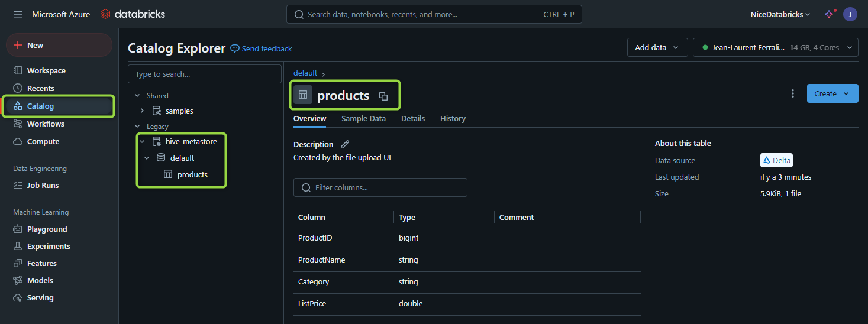Collapse the Legacy section

138,126
